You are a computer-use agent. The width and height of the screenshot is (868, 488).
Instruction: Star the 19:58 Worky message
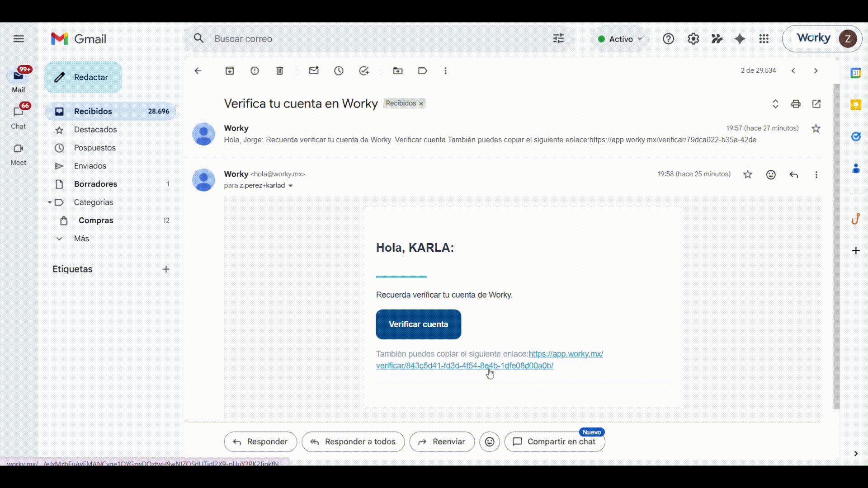click(x=748, y=175)
